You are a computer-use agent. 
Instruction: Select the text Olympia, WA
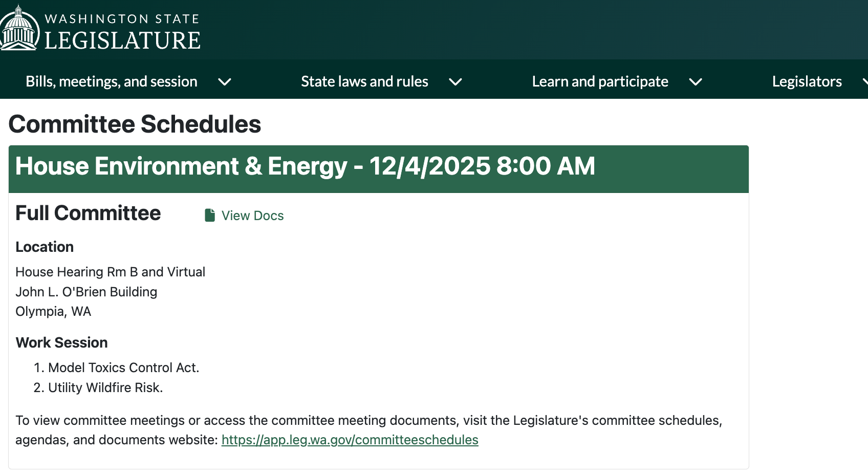tap(53, 311)
